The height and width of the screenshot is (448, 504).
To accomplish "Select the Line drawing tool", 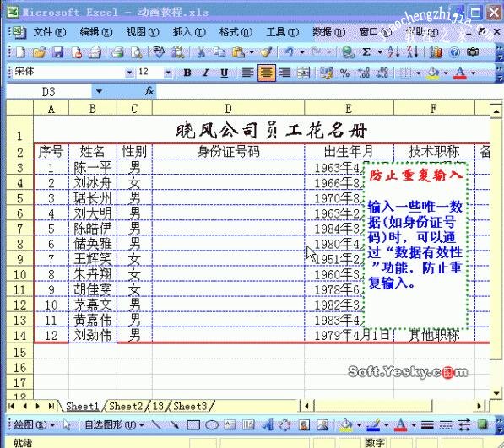I will click(156, 425).
